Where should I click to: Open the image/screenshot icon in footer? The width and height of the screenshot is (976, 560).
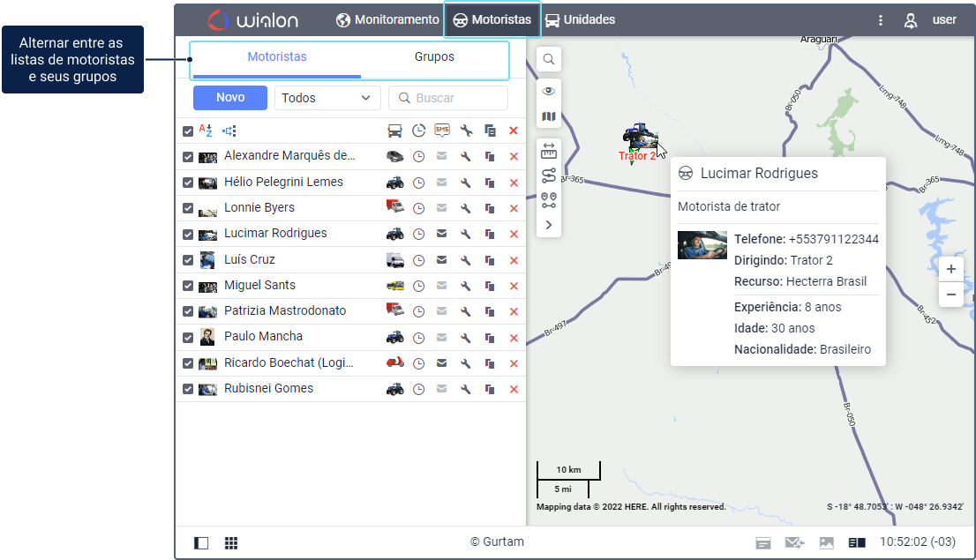coord(826,543)
